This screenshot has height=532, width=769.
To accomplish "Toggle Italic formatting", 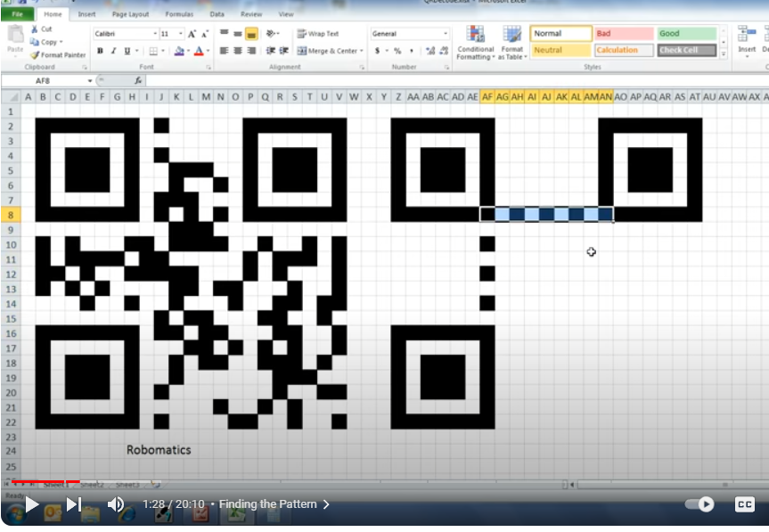I will [x=113, y=51].
